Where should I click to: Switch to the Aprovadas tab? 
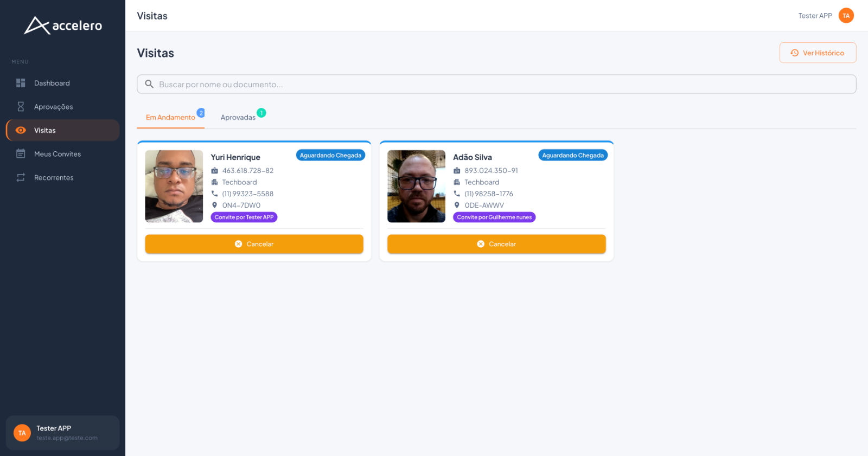click(x=238, y=117)
